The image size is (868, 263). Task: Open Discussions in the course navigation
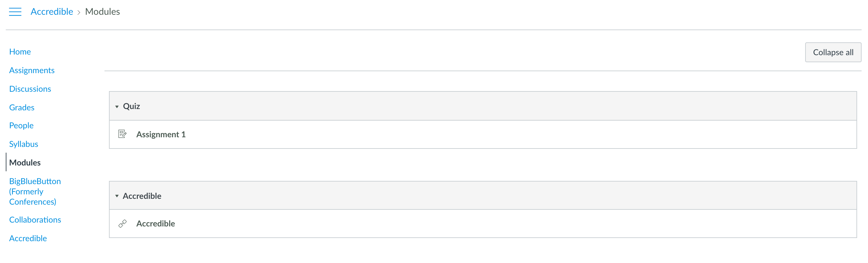tap(30, 89)
